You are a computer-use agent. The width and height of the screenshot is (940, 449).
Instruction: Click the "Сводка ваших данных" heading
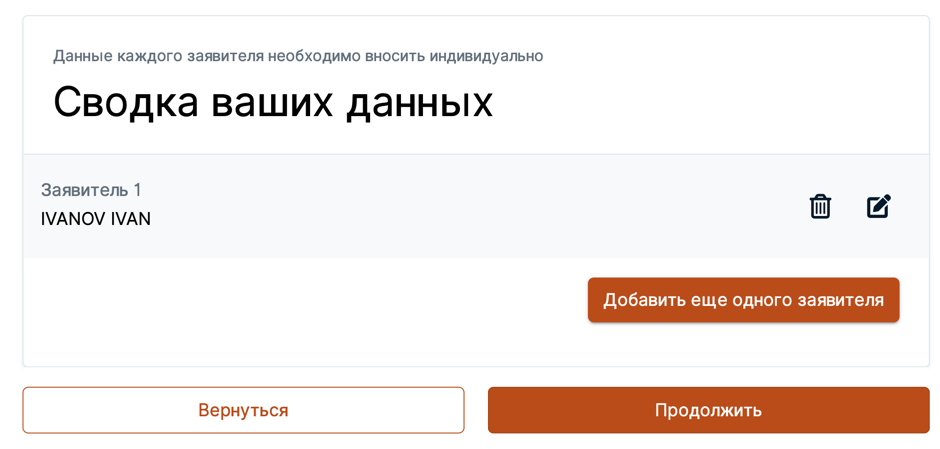[273, 102]
